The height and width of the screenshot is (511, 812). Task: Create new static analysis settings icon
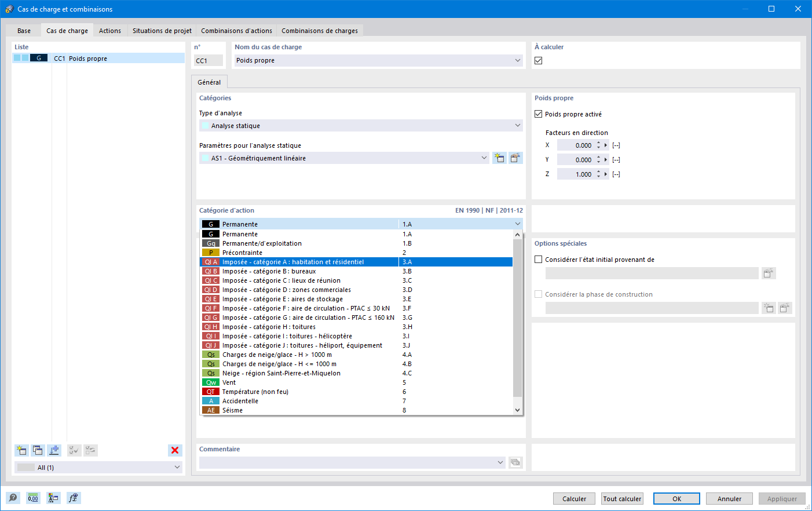coord(499,158)
